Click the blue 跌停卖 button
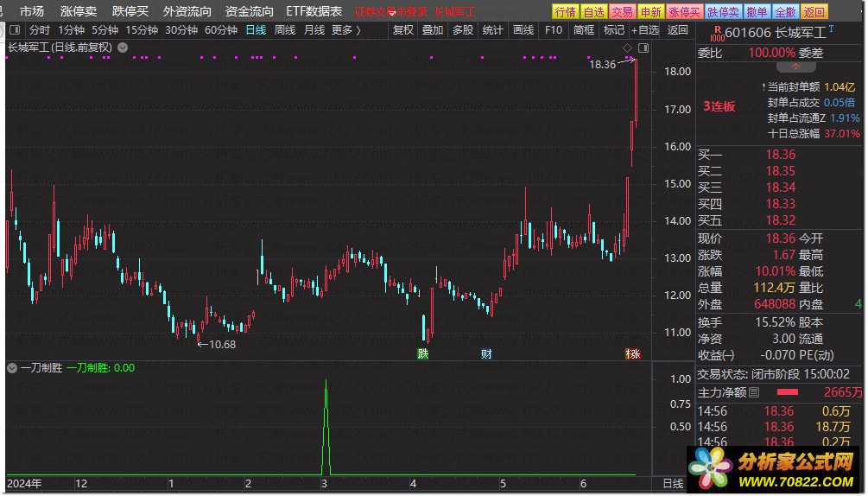868x496 pixels. tap(724, 11)
